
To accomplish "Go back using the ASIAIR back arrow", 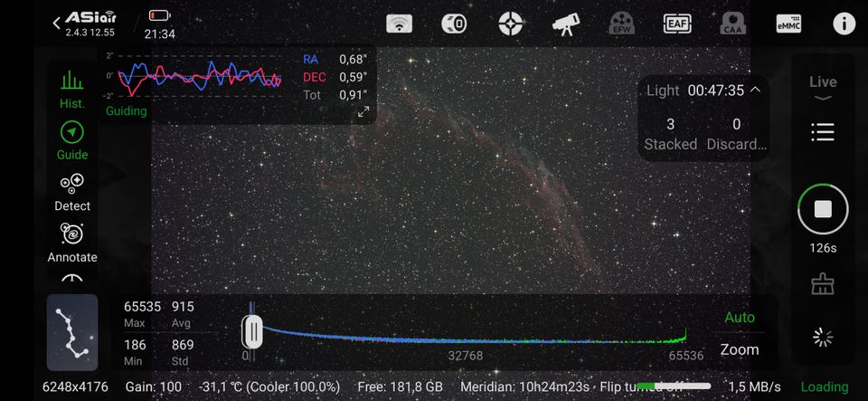I will [x=56, y=24].
